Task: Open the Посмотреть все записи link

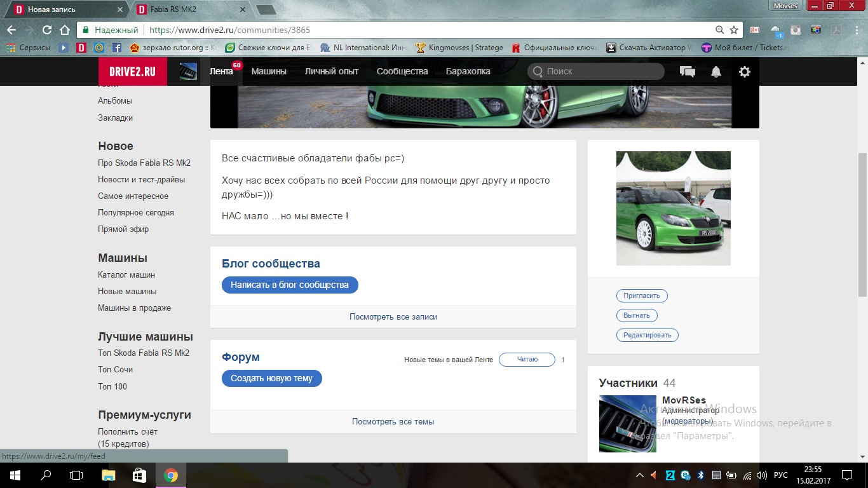Action: (393, 316)
